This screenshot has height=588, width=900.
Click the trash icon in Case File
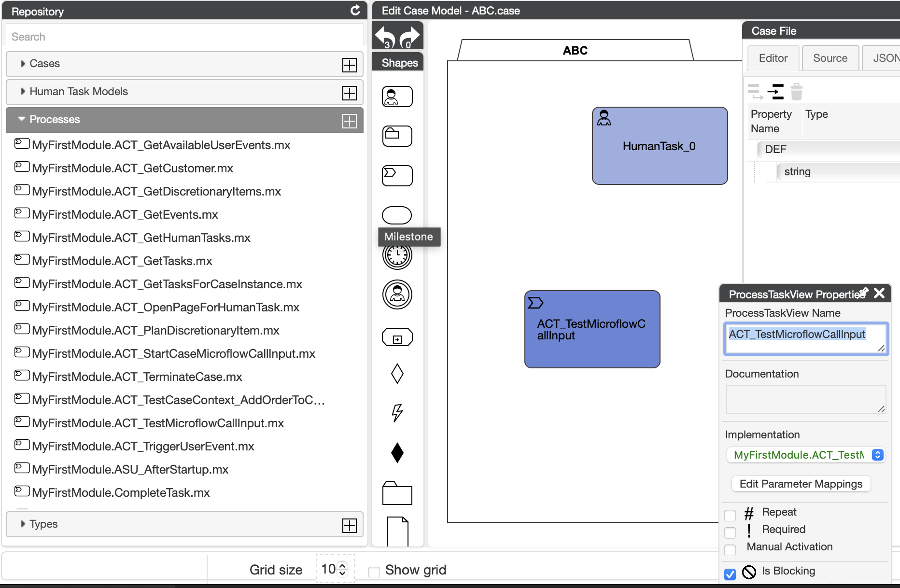[x=796, y=92]
